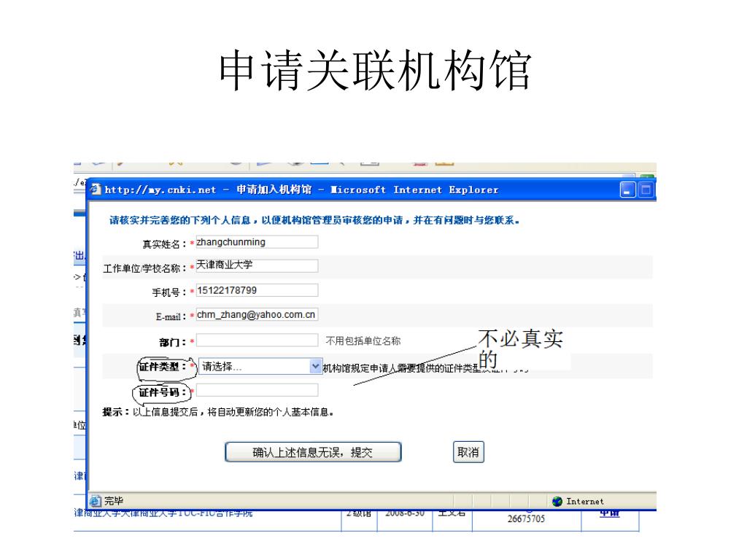Maximize the 申请加入机构馆 dialog window

(x=646, y=190)
